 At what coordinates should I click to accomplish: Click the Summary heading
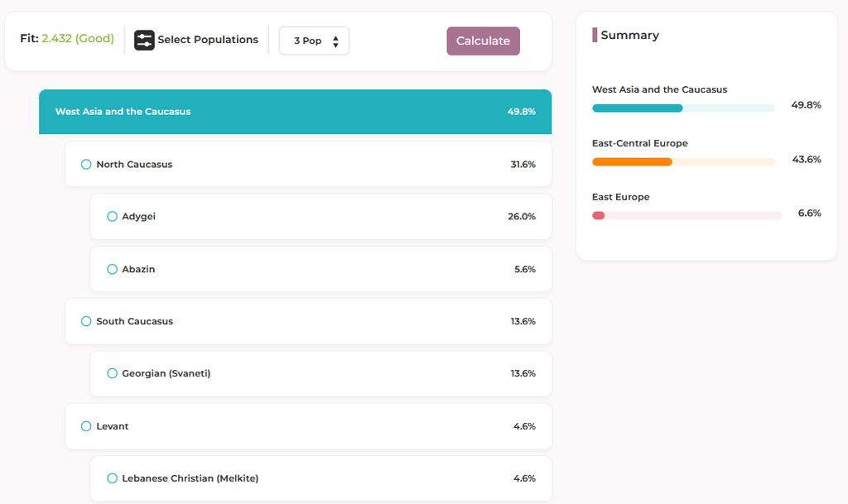[629, 35]
